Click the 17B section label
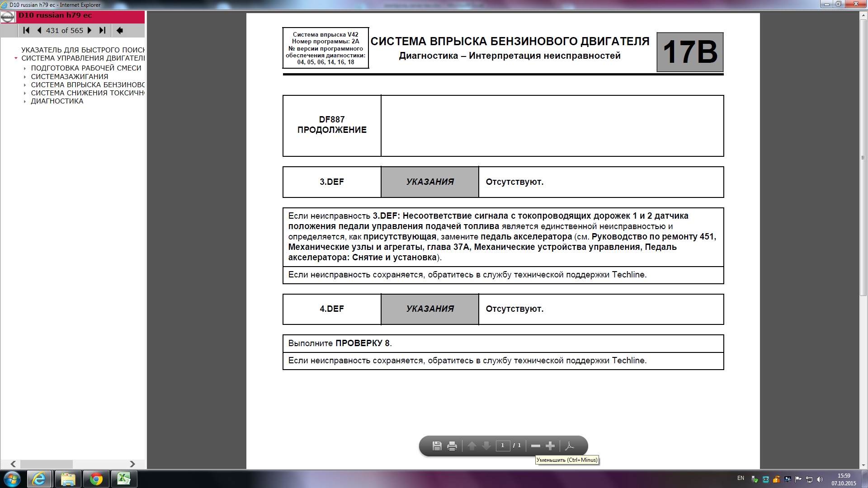This screenshot has height=488, width=868. [690, 52]
